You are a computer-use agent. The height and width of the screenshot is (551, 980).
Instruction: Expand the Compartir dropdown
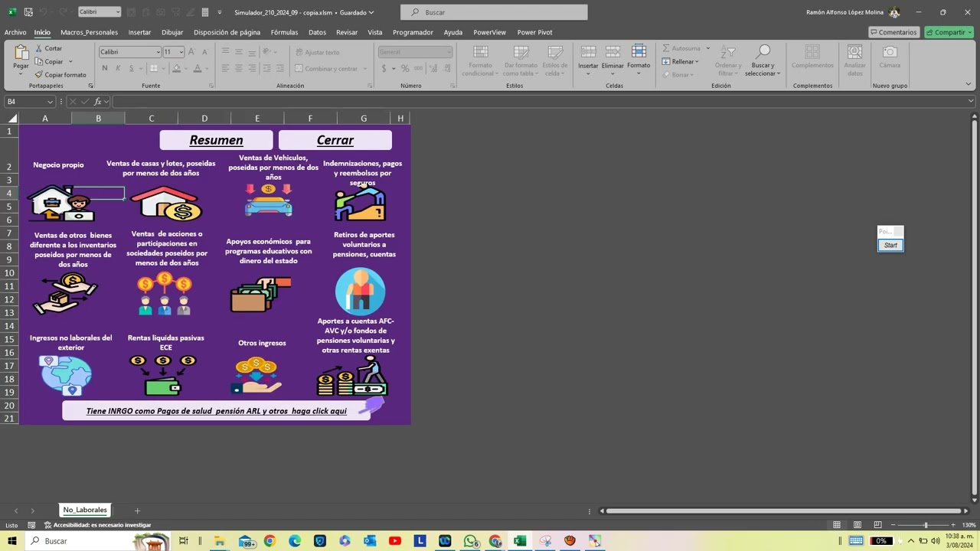969,32
